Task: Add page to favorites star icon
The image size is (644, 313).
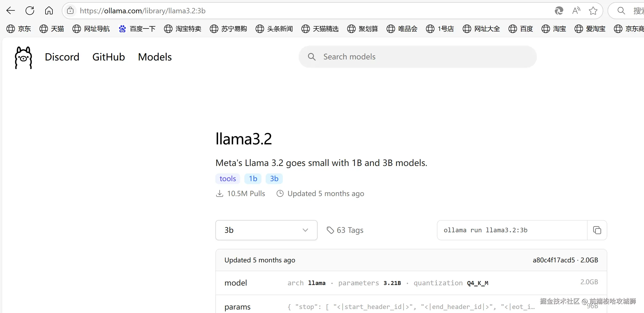Action: click(x=593, y=11)
